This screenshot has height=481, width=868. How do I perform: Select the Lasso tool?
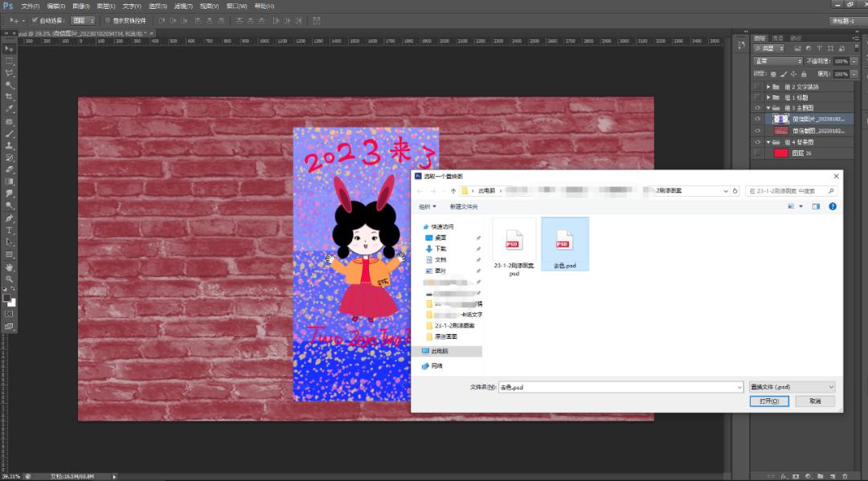click(9, 71)
